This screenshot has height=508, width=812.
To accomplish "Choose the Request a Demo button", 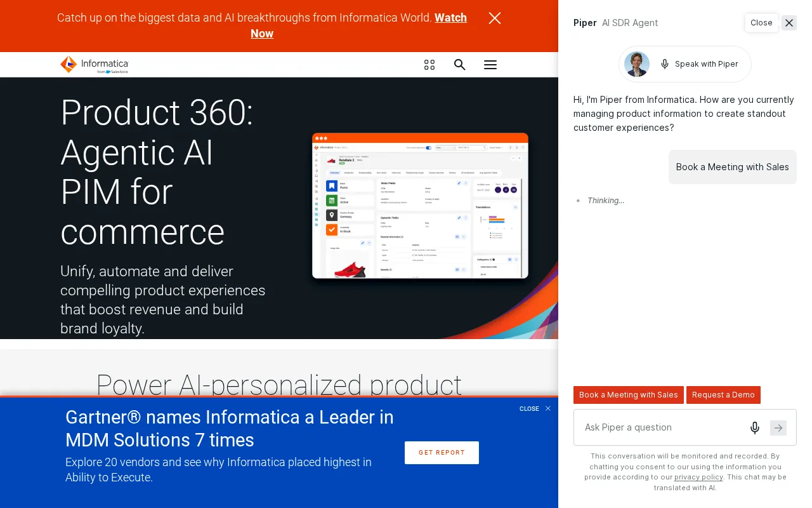I will click(x=723, y=395).
